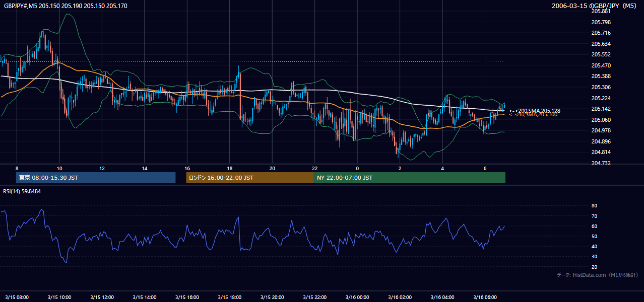This screenshot has height=302, width=644.
Task: Select the 東京 08:00-15:30 JST session bar
Action: tap(96, 178)
